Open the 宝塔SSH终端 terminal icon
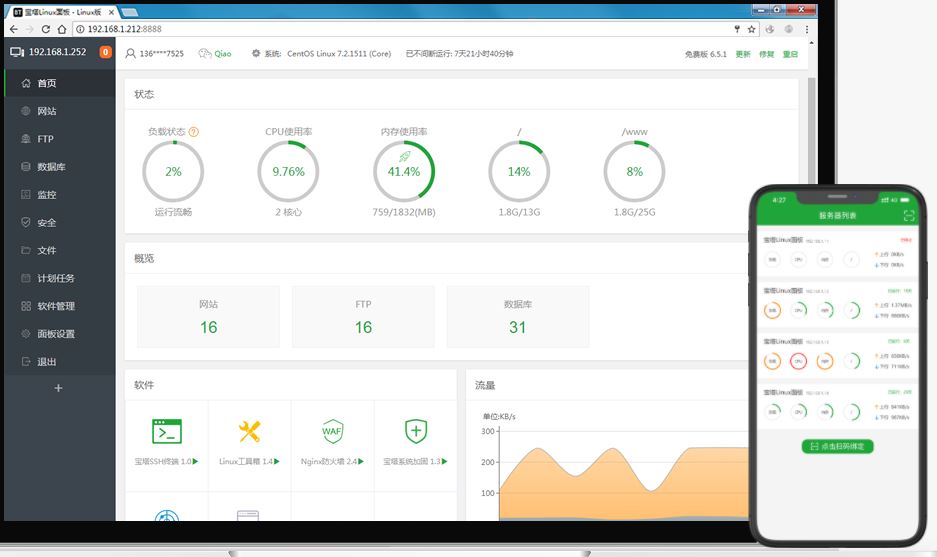This screenshot has height=557, width=937. [167, 431]
